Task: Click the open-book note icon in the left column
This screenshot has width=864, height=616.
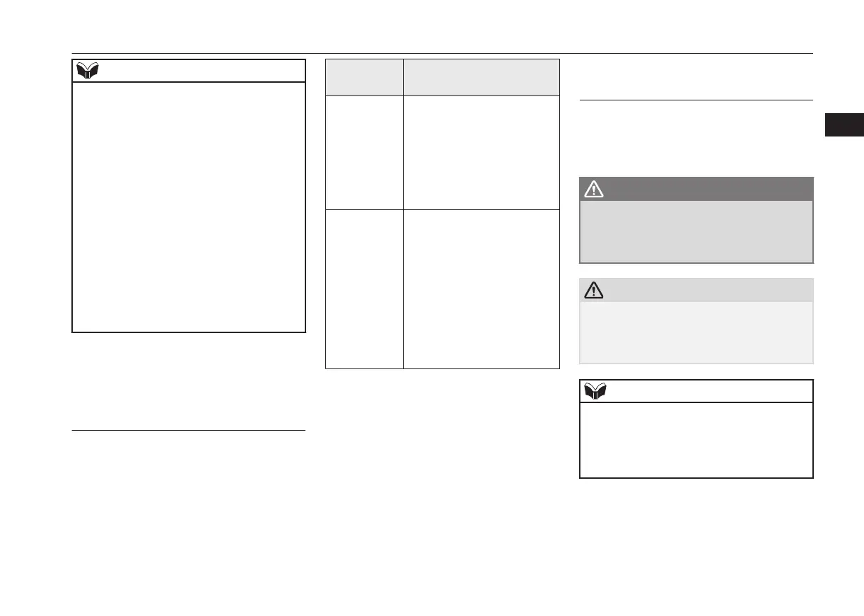Action: [x=88, y=71]
